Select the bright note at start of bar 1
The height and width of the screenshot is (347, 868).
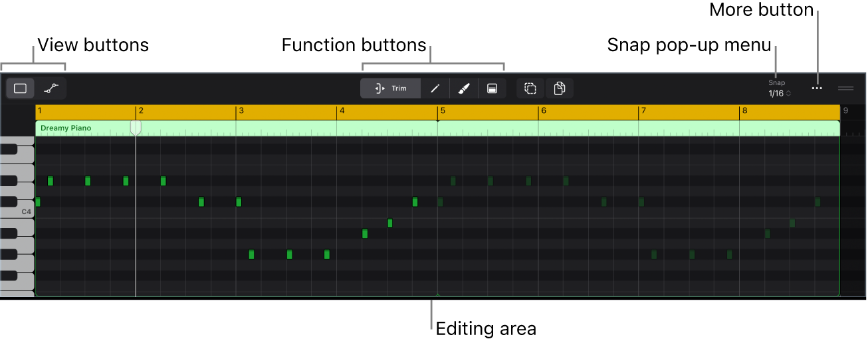click(38, 201)
